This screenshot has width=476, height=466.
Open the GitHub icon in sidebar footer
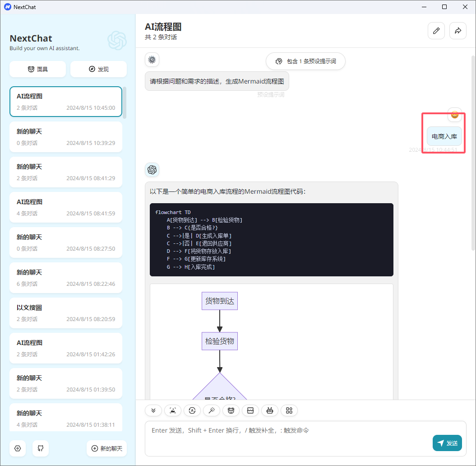click(x=41, y=448)
